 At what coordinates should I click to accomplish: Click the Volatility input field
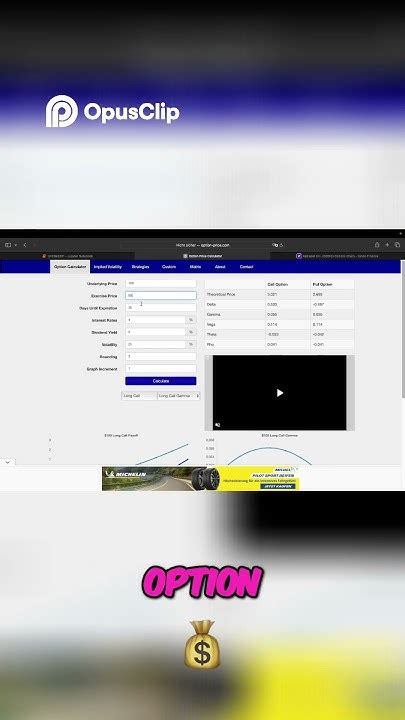click(x=155, y=344)
